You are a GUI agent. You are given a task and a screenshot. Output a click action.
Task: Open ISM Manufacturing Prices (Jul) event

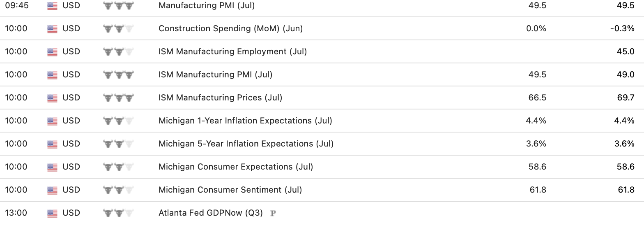click(220, 98)
